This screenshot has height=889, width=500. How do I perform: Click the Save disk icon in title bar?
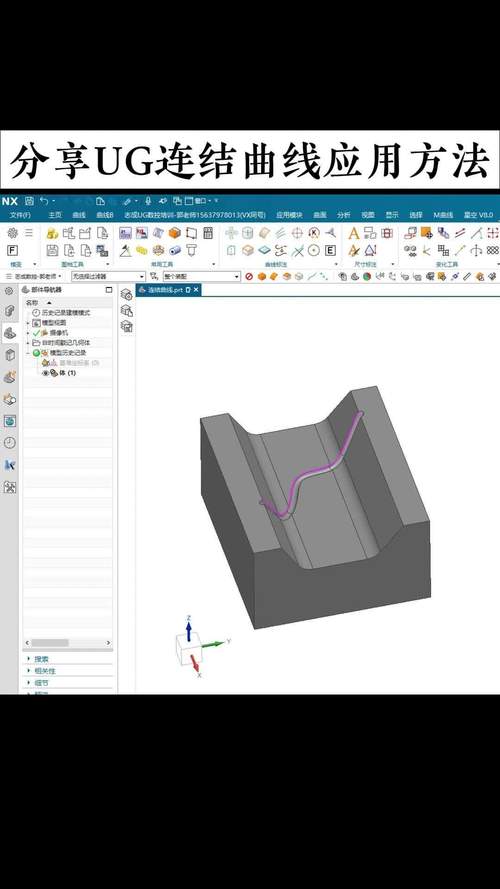click(x=29, y=201)
